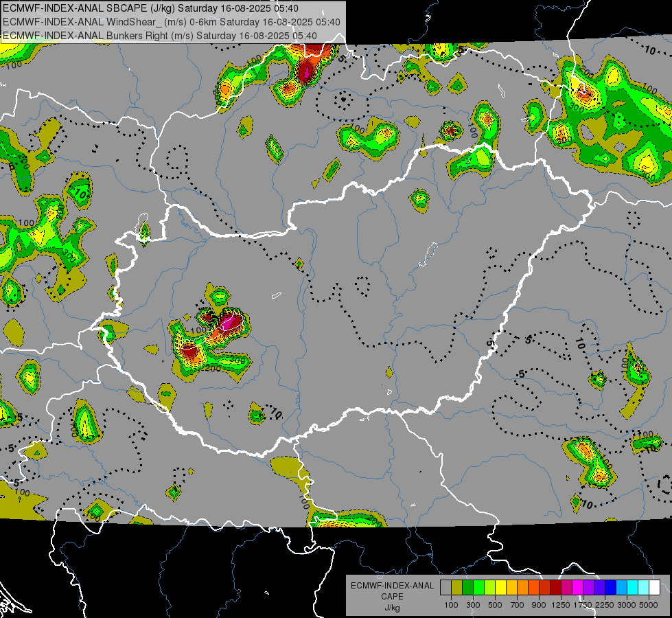Click legend scale value 500
The height and width of the screenshot is (618, 672).
pyautogui.click(x=495, y=605)
